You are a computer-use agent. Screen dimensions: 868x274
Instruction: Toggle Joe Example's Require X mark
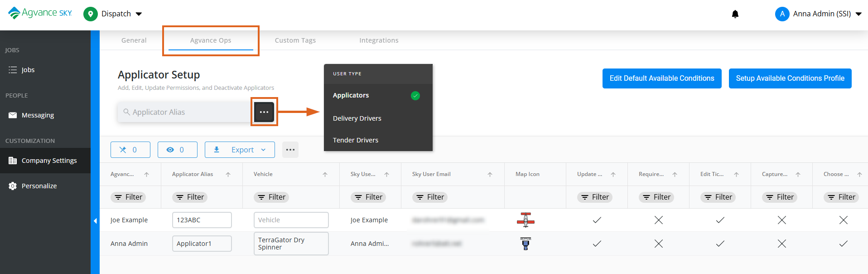[659, 220]
